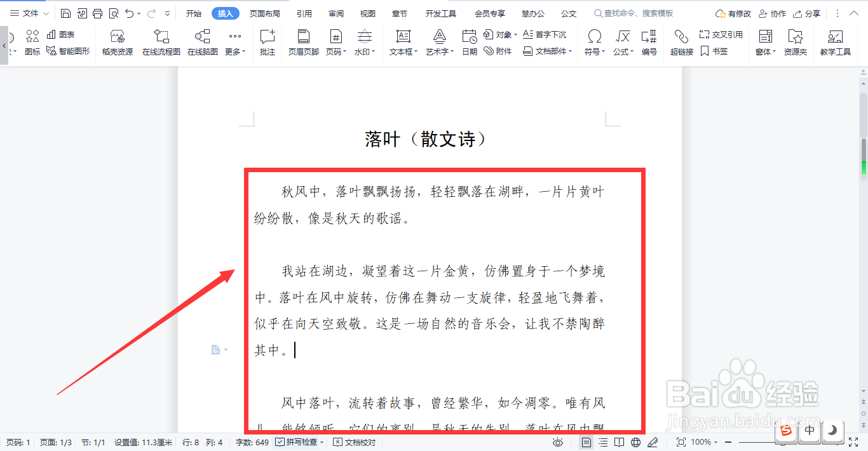Switch to web layout view in status bar

636,442
